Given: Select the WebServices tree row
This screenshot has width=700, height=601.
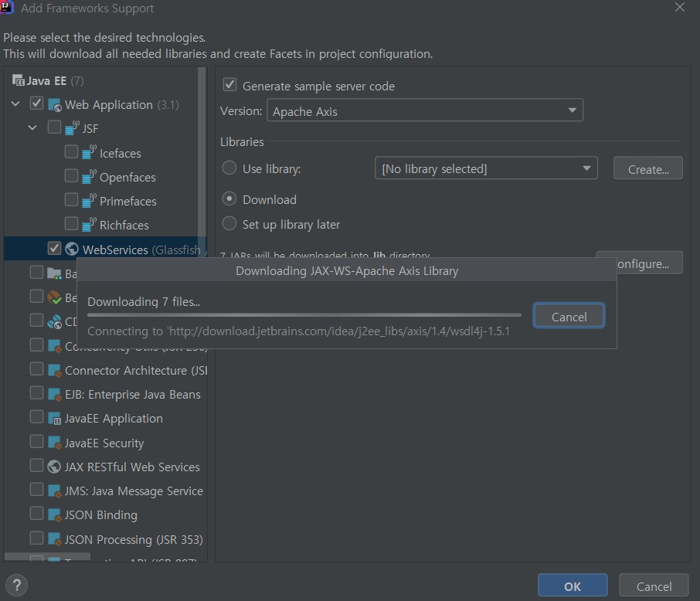Looking at the screenshot, I should [105, 249].
